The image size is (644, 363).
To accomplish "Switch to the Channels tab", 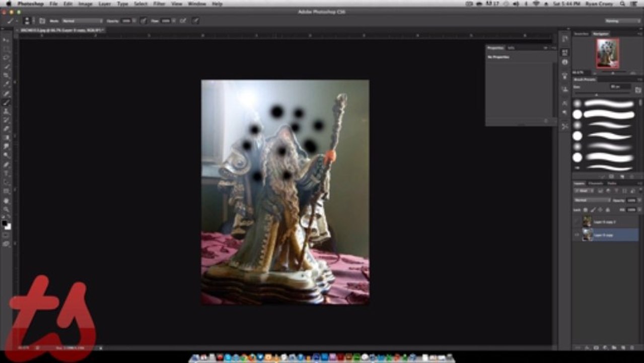I will tap(596, 183).
